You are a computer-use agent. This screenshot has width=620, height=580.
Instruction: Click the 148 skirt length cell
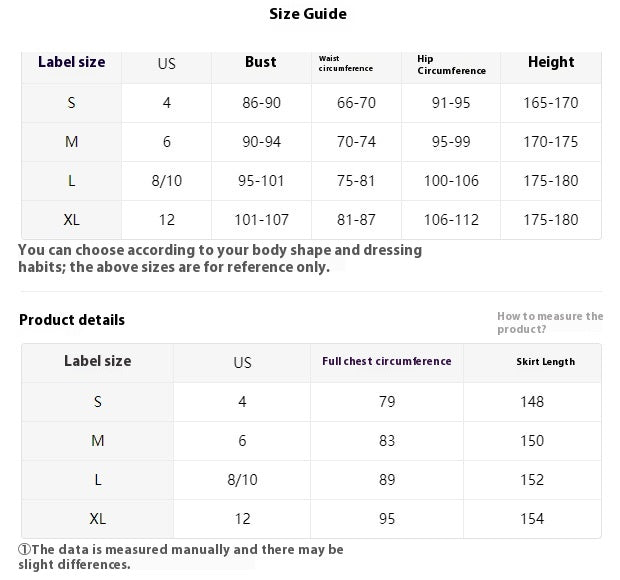pos(533,402)
